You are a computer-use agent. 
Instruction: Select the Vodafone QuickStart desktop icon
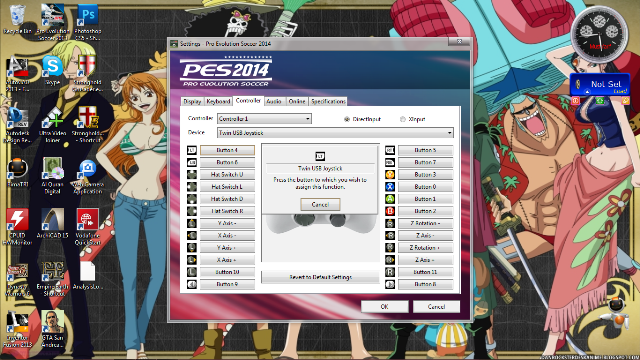(87, 227)
